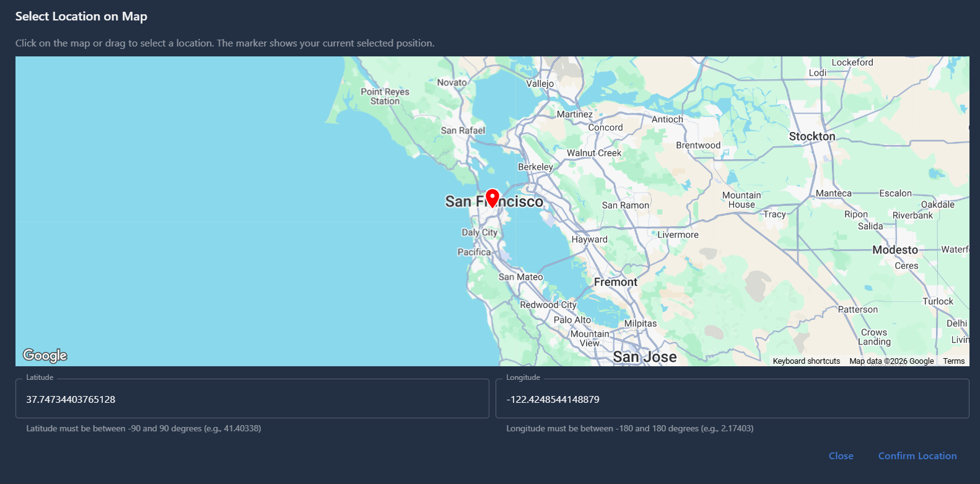Click the San Jose label on map
Viewport: 980px width, 484px height.
[645, 357]
